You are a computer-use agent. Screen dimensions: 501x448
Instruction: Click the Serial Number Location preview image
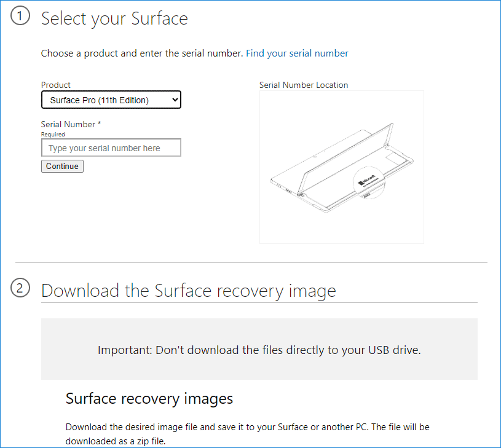(341, 166)
